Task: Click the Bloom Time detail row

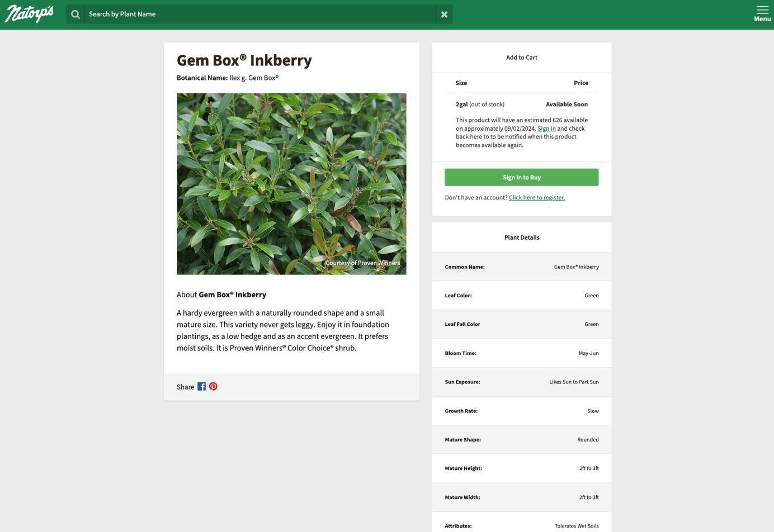Action: tap(522, 353)
